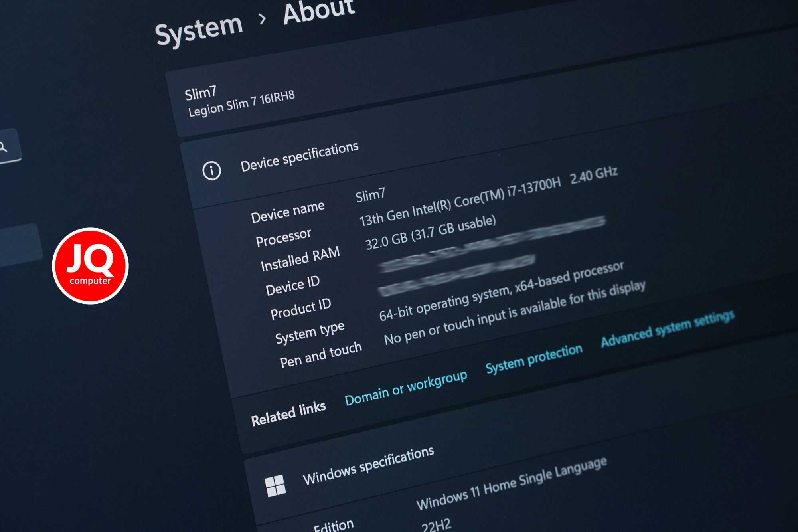The width and height of the screenshot is (798, 532).
Task: Click the About breadcrumb title
Action: (318, 11)
